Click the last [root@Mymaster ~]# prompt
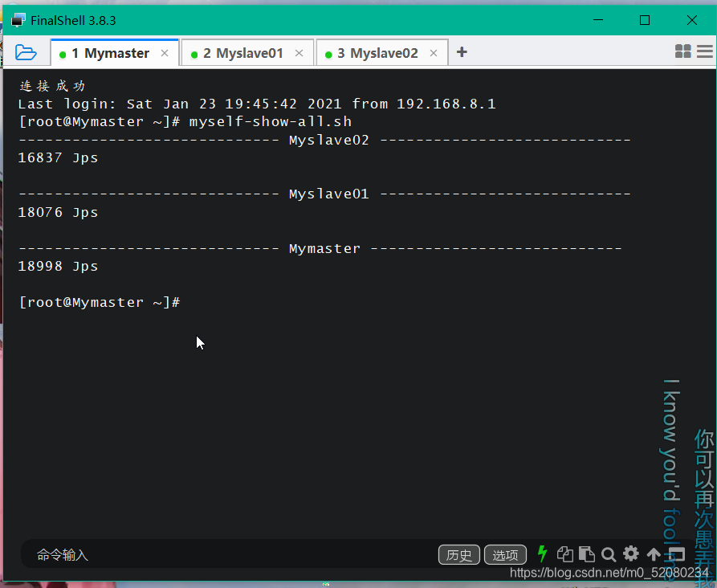The image size is (717, 588). pyautogui.click(x=100, y=303)
